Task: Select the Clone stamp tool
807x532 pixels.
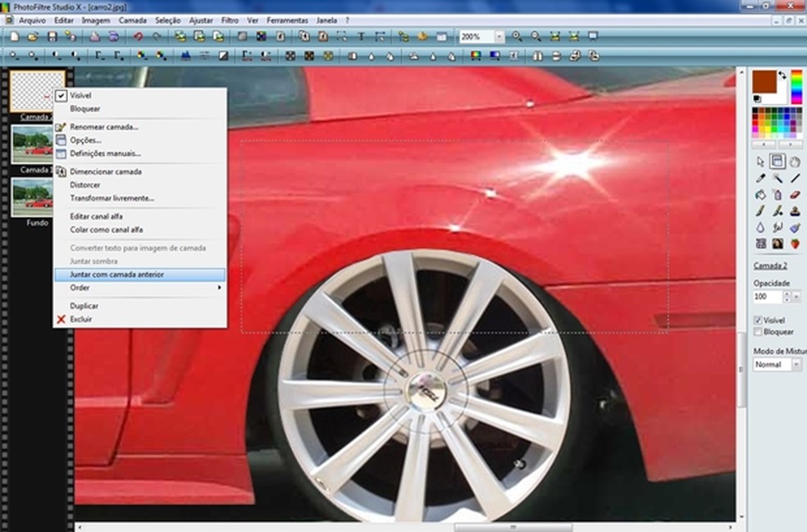Action: 794,211
